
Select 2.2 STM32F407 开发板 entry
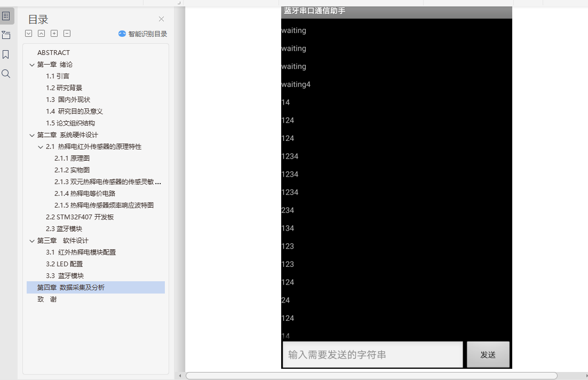(80, 217)
